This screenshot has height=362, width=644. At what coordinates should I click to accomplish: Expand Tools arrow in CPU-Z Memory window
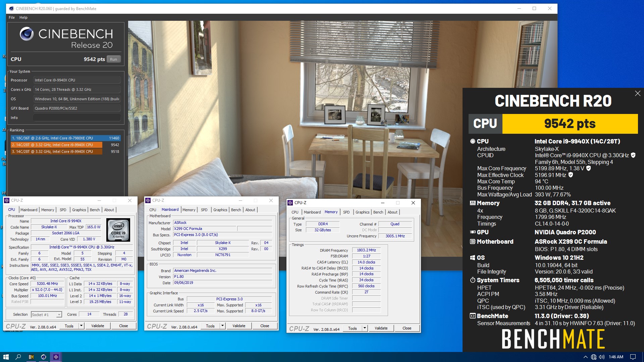point(365,328)
